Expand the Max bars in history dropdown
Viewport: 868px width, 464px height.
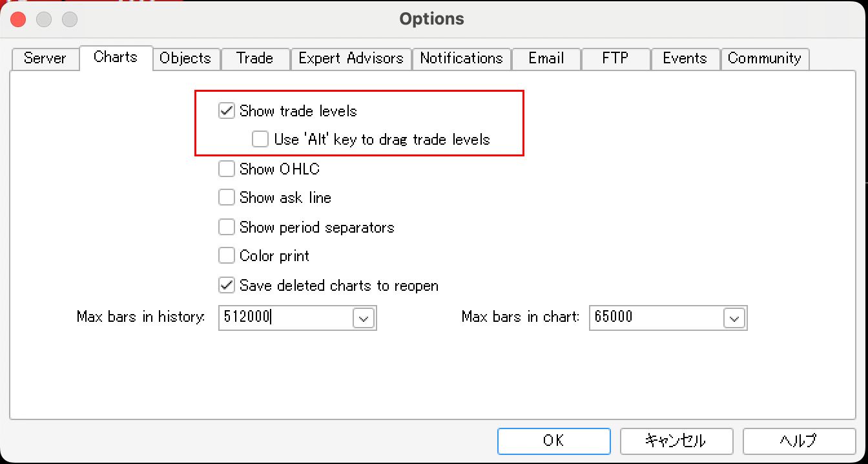364,318
